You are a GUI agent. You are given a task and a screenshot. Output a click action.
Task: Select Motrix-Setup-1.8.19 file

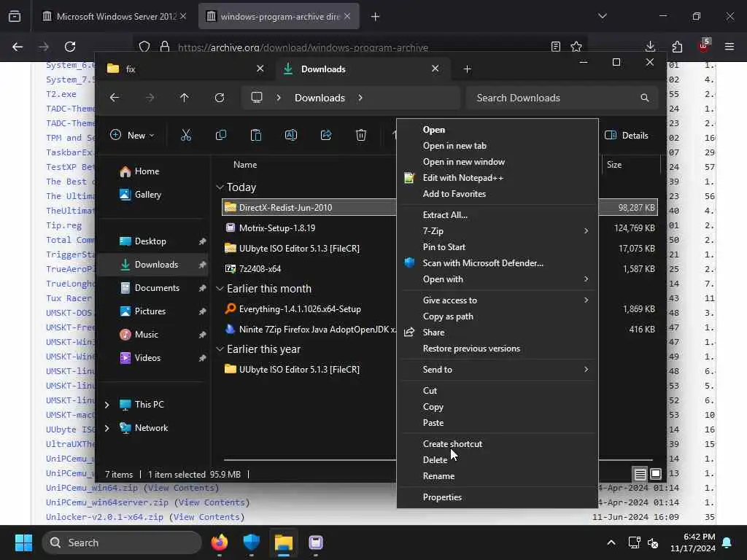click(276, 228)
